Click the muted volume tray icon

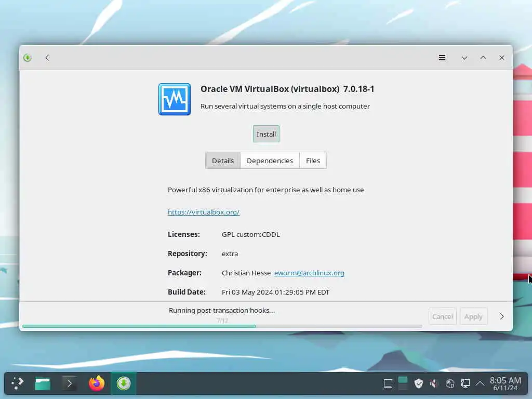click(434, 384)
